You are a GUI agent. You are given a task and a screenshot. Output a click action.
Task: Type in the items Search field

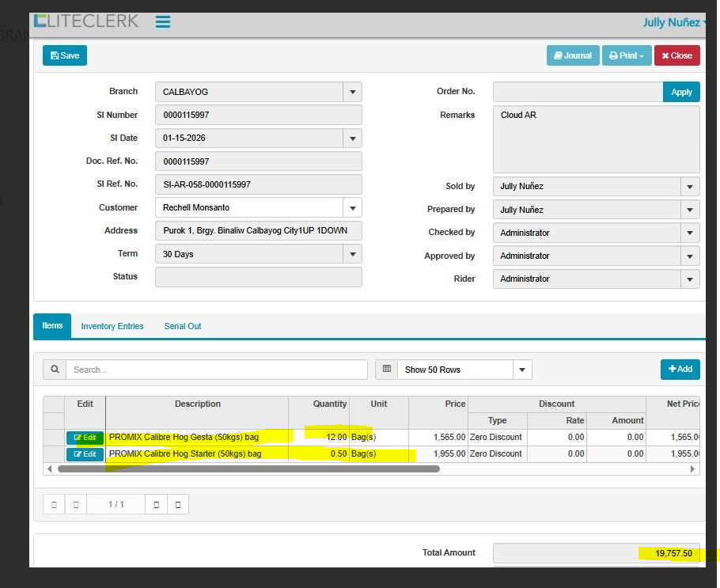[216, 370]
